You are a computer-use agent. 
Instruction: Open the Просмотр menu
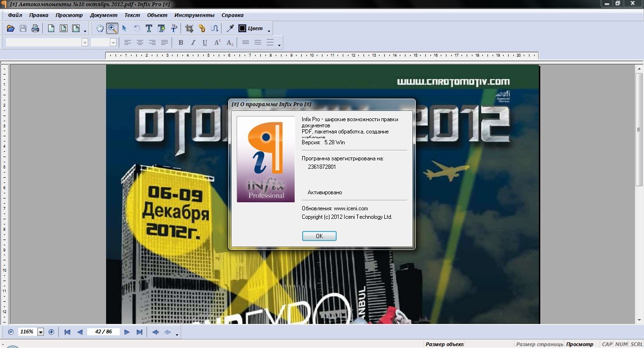pos(69,15)
